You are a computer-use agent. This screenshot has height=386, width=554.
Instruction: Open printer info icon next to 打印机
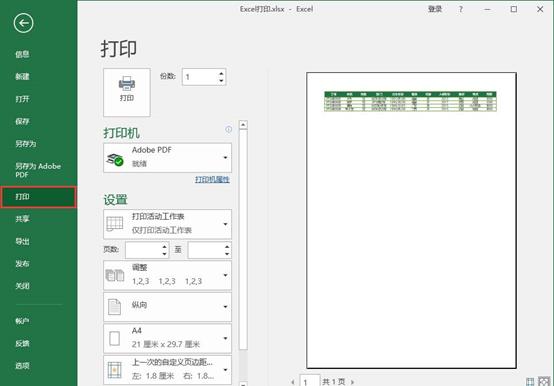[229, 130]
